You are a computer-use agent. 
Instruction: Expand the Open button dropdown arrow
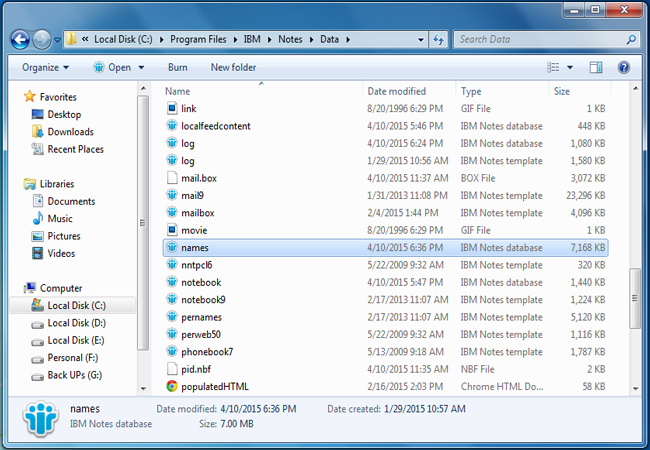141,67
